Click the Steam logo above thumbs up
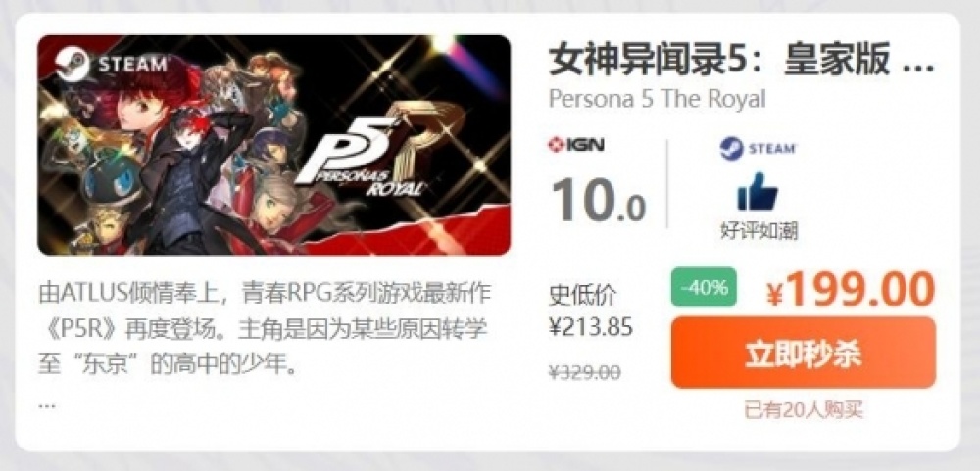 [758, 149]
